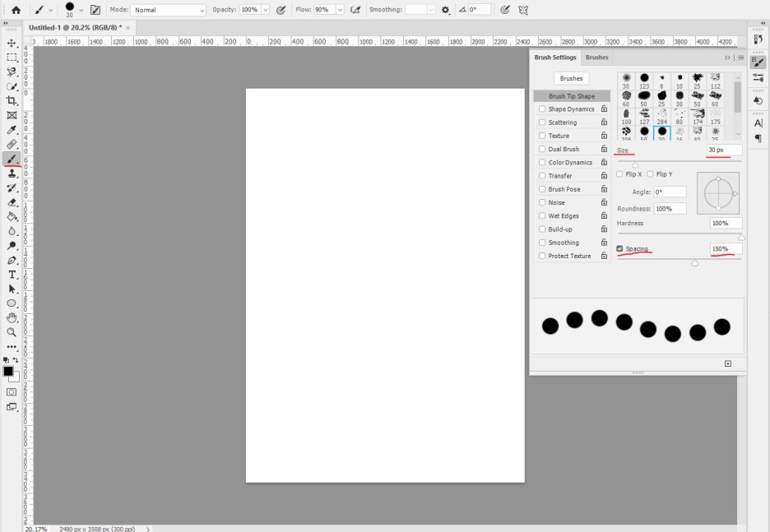Select the Rectangular Marquee tool
The width and height of the screenshot is (770, 532).
click(12, 58)
